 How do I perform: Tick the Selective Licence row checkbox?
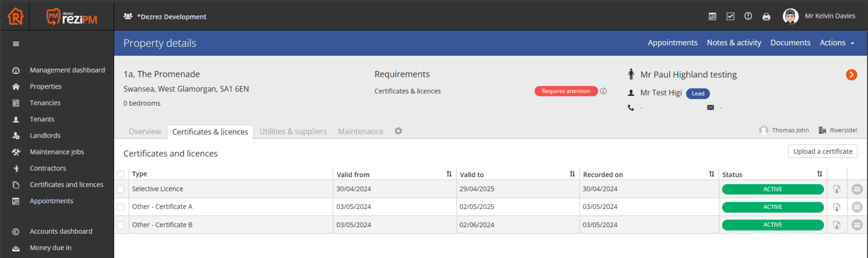pyautogui.click(x=120, y=189)
